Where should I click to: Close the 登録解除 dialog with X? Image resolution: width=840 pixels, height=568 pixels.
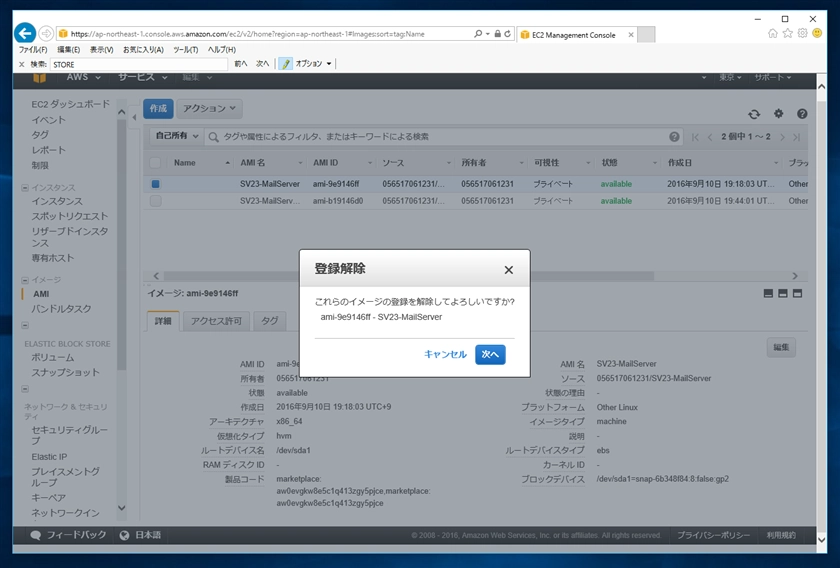coord(508,270)
